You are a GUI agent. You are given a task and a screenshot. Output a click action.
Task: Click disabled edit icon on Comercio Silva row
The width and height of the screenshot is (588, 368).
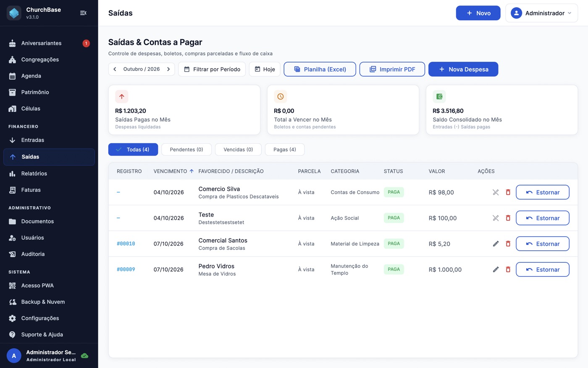(x=496, y=192)
